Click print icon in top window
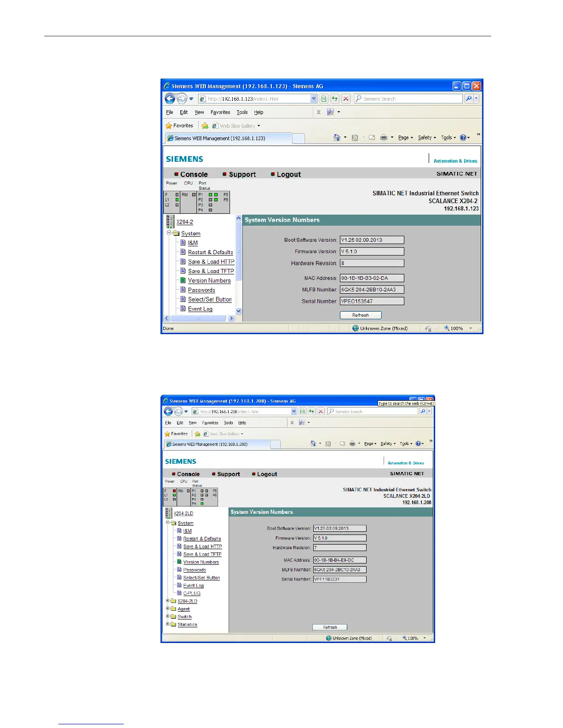The width and height of the screenshot is (563, 728). coord(384,137)
